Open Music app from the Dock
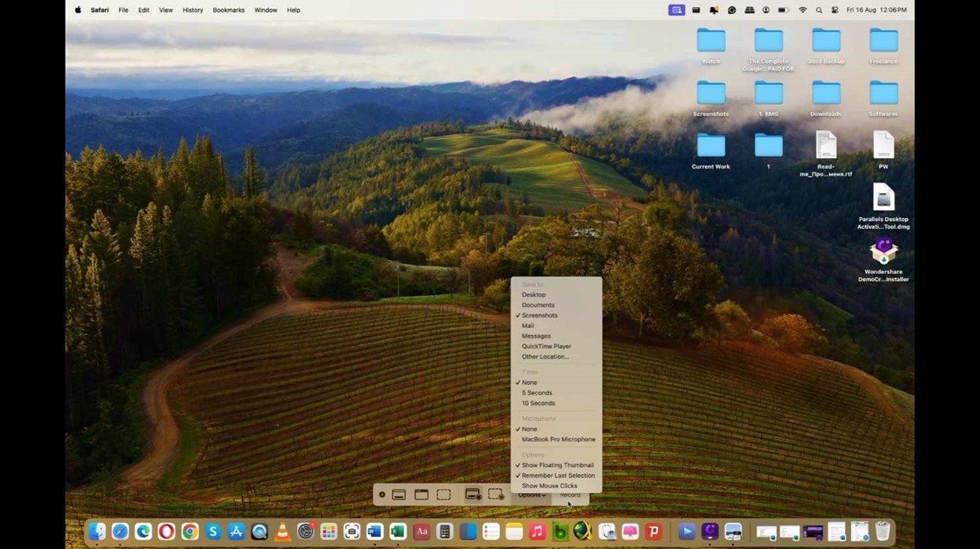This screenshot has width=980, height=549. (537, 532)
